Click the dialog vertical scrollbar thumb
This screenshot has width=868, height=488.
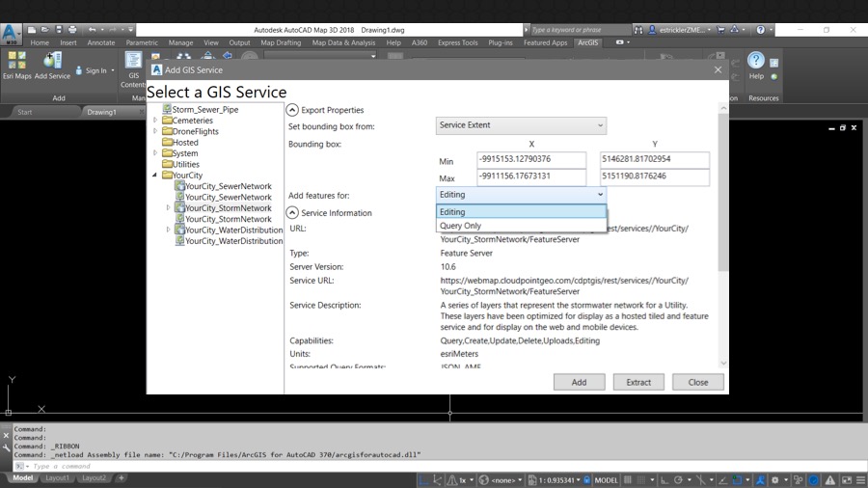click(723, 194)
